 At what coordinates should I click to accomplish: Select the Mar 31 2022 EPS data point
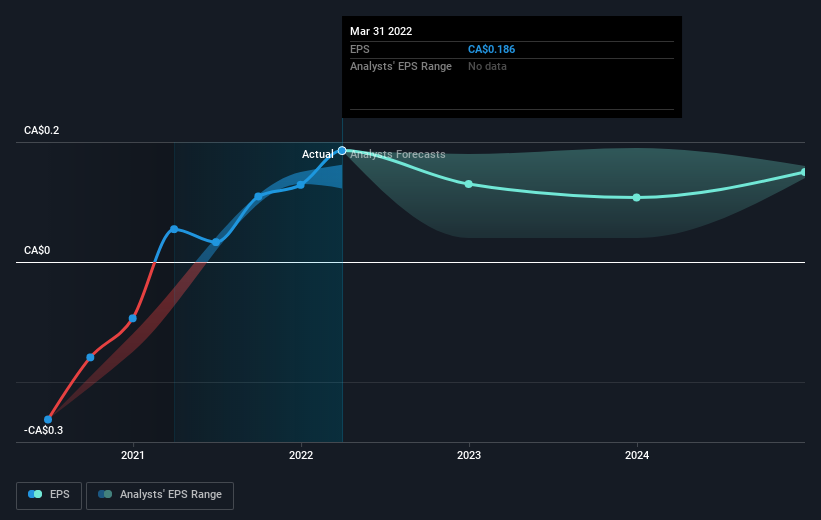pos(342,151)
